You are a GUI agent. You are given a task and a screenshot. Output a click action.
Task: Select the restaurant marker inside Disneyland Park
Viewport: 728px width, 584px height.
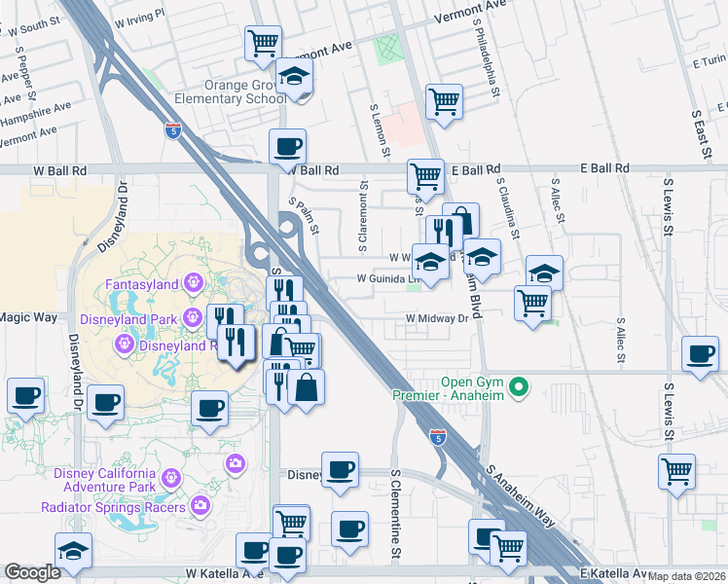237,345
